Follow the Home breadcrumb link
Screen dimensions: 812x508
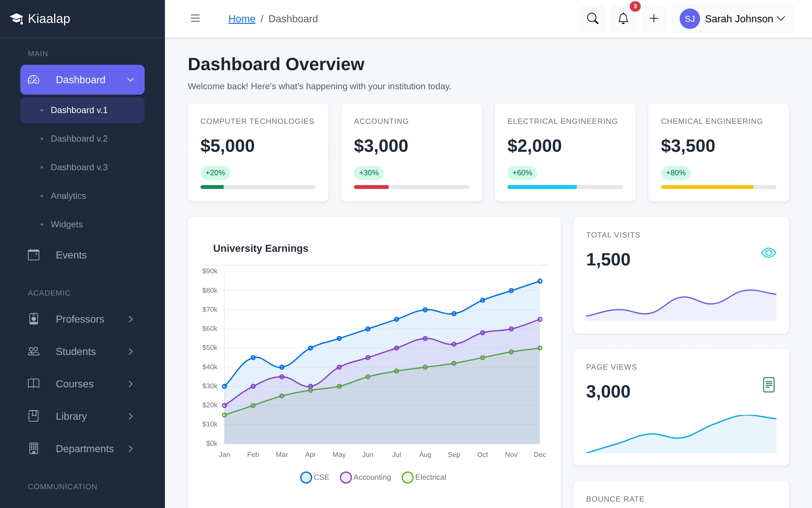tap(242, 19)
